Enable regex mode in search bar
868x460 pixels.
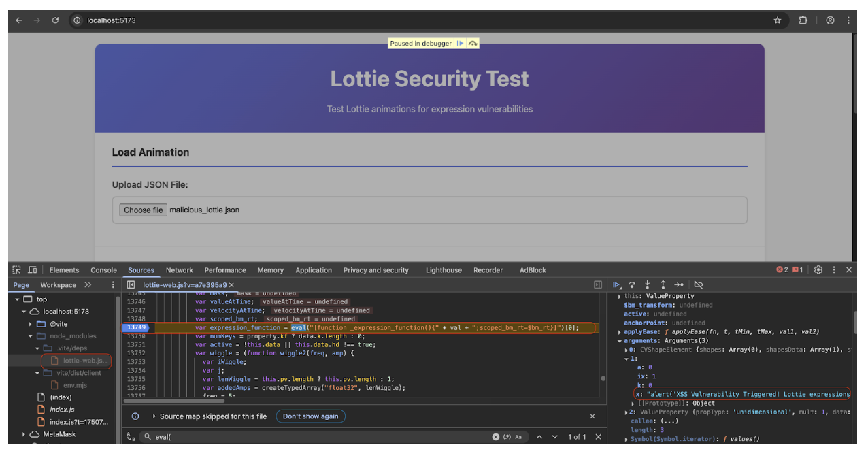pyautogui.click(x=507, y=436)
